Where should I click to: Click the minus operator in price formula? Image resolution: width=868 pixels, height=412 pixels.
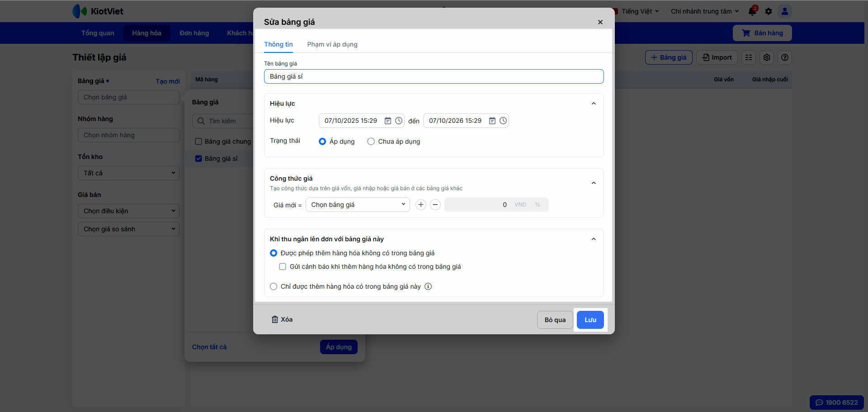coord(435,205)
